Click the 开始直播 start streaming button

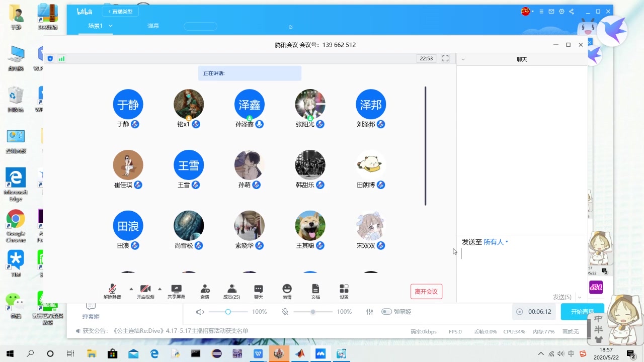(x=583, y=312)
